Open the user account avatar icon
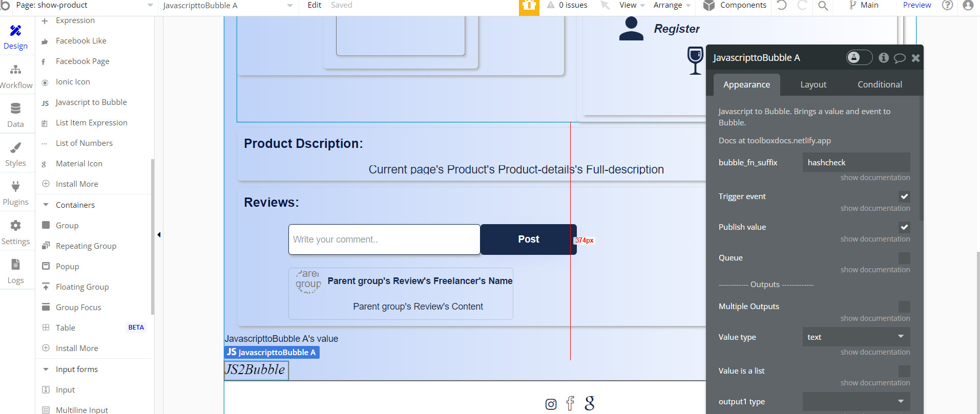The height and width of the screenshot is (414, 980). pyautogui.click(x=968, y=5)
